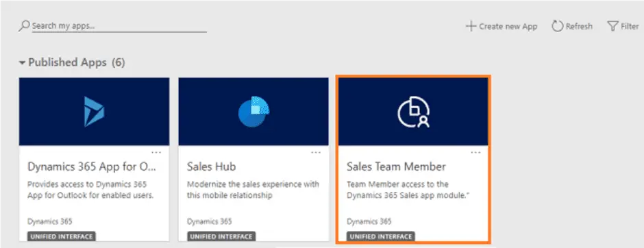Viewport: 644px width, 248px height.
Task: Click the circular Refresh icon
Action: pos(557,26)
